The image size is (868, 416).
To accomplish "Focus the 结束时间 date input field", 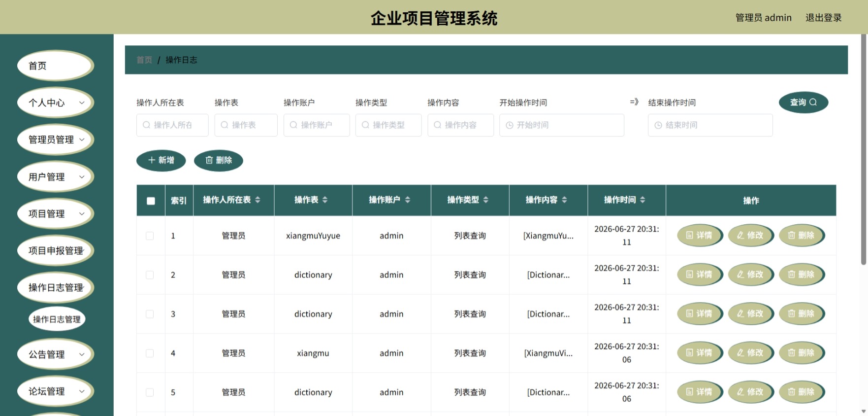I will click(x=710, y=125).
